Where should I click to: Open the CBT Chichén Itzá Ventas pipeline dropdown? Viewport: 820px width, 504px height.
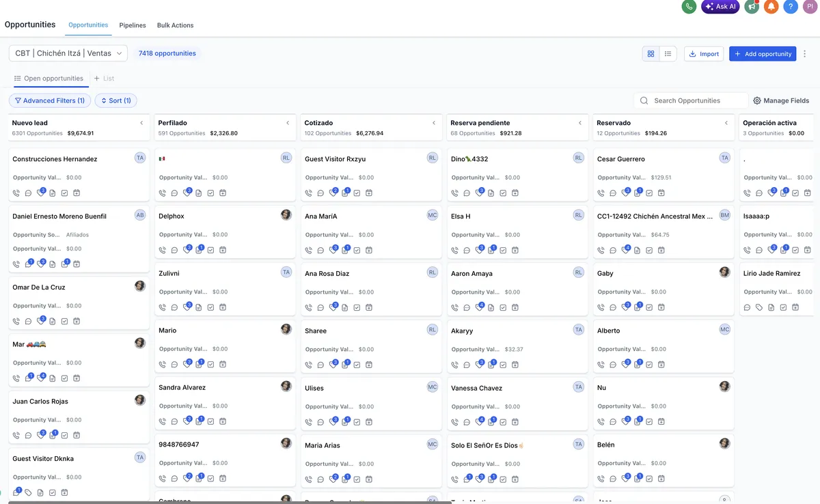coord(68,53)
